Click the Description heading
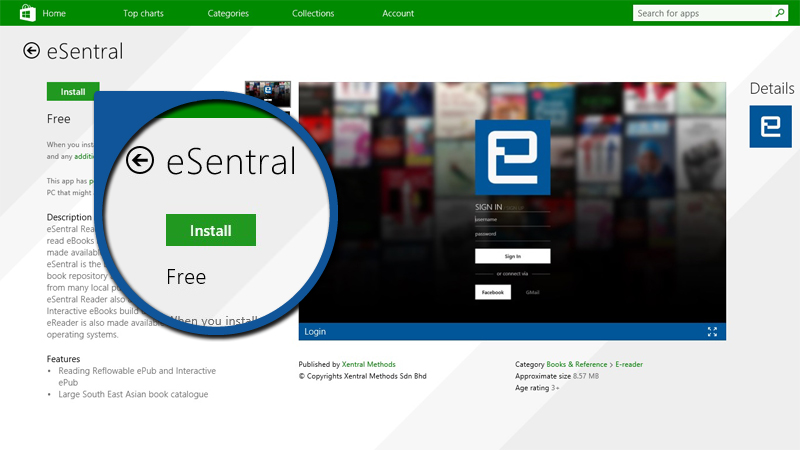 (x=69, y=217)
